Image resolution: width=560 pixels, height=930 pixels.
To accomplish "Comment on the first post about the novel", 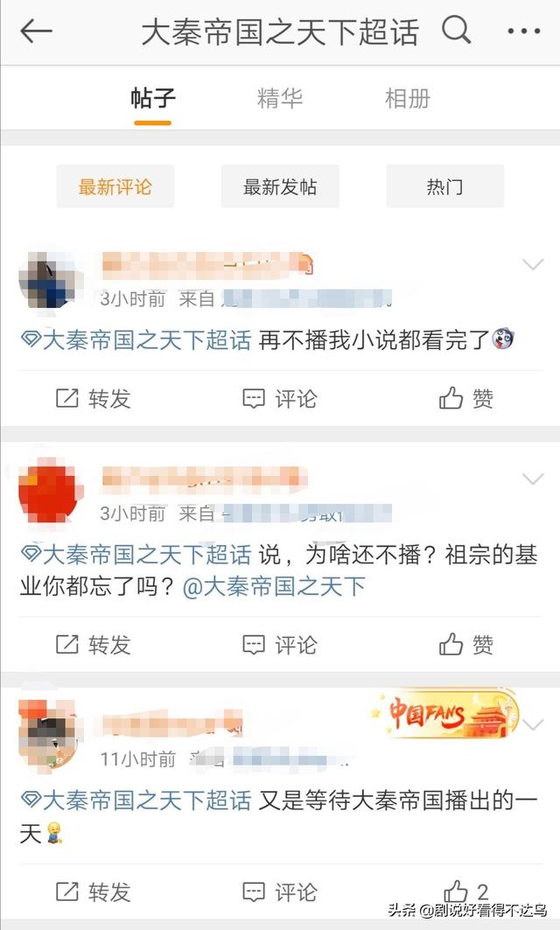I will coord(280,399).
